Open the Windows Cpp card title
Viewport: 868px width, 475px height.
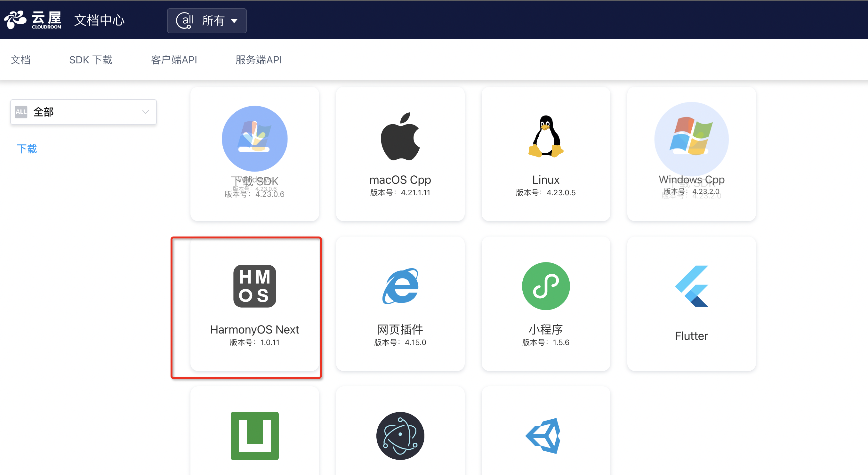point(691,179)
